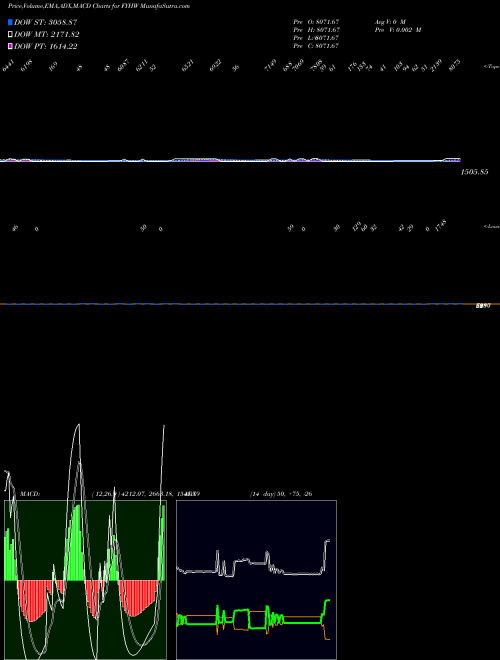Viewport: 500px width, 660px height.
Task: Click the 'Pre H: 8071.67' high value
Action: point(316,30)
